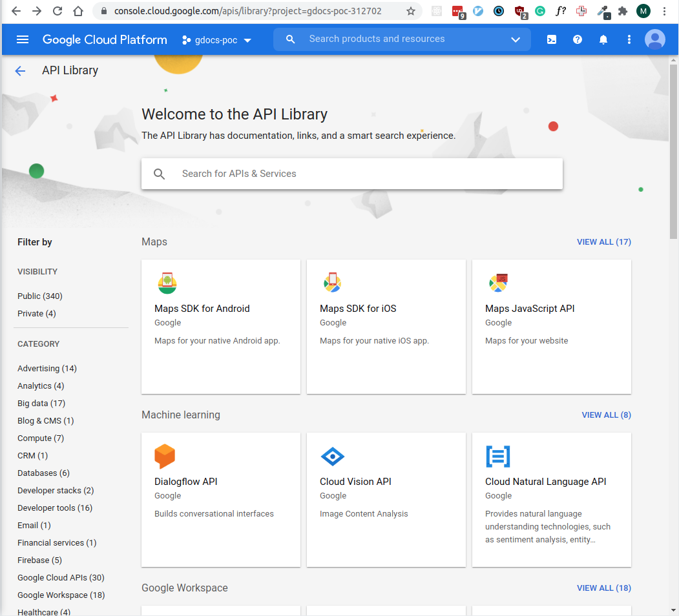Open the Cloud Natural Language API title
Image resolution: width=679 pixels, height=616 pixels.
pyautogui.click(x=545, y=482)
